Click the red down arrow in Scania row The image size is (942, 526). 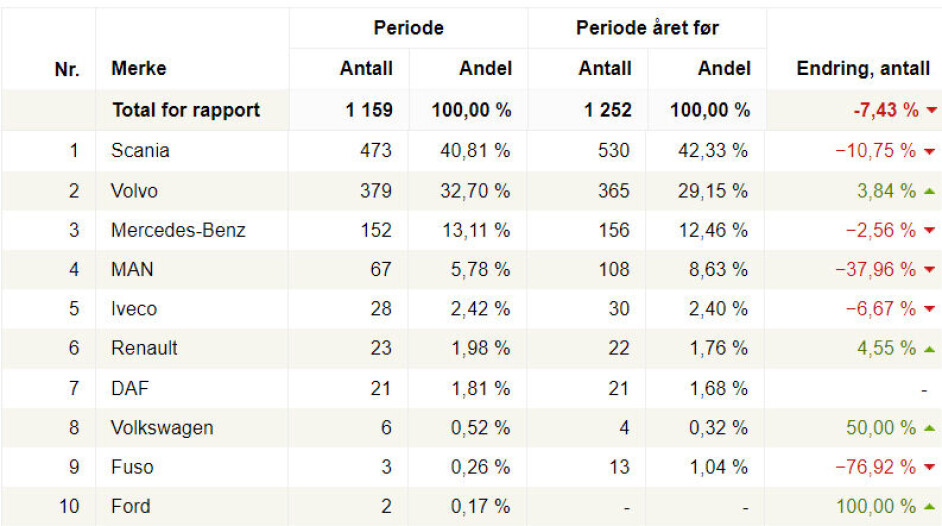click(x=930, y=152)
